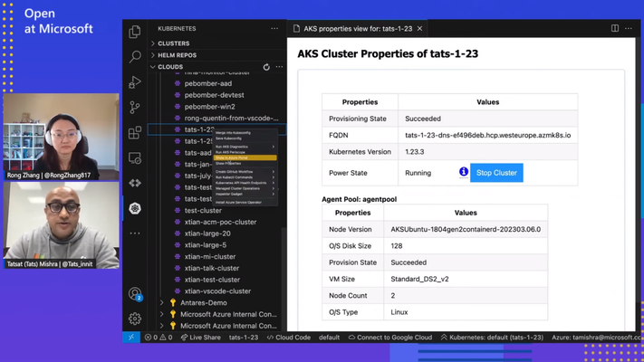Open the Manage settings gear
Viewport: 644px width, 362px height.
point(135,319)
